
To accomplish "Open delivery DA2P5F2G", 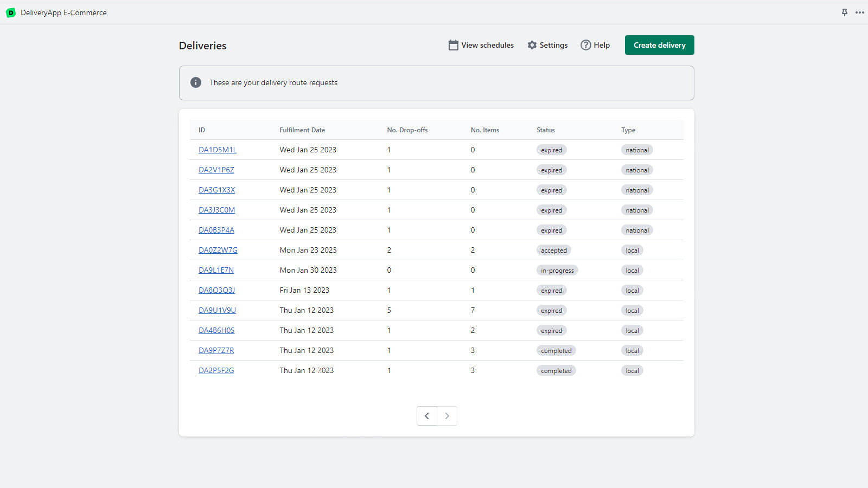I will tap(216, 370).
